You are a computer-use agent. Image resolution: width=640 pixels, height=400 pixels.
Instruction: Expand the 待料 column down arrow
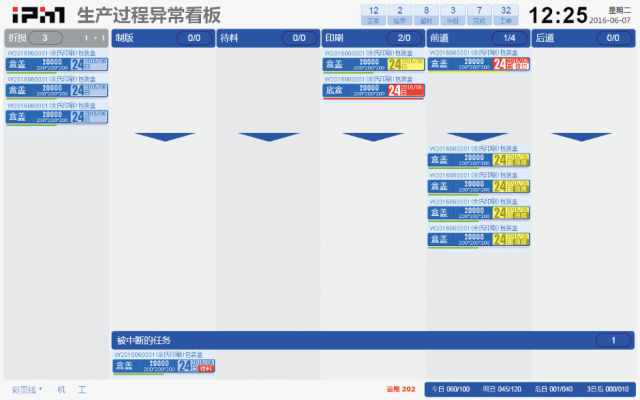(268, 137)
